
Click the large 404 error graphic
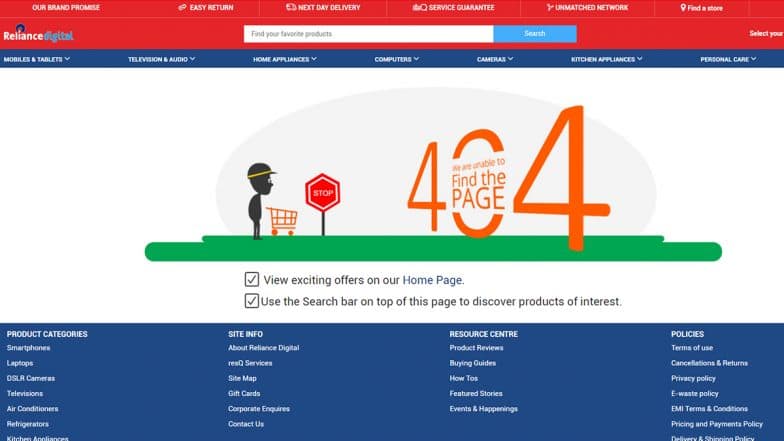point(508,179)
